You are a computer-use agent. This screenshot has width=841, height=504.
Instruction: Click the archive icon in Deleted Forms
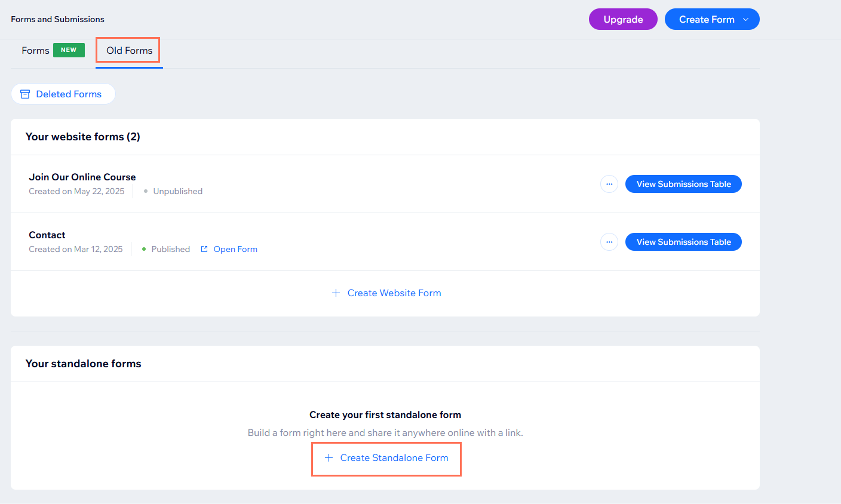tap(25, 94)
